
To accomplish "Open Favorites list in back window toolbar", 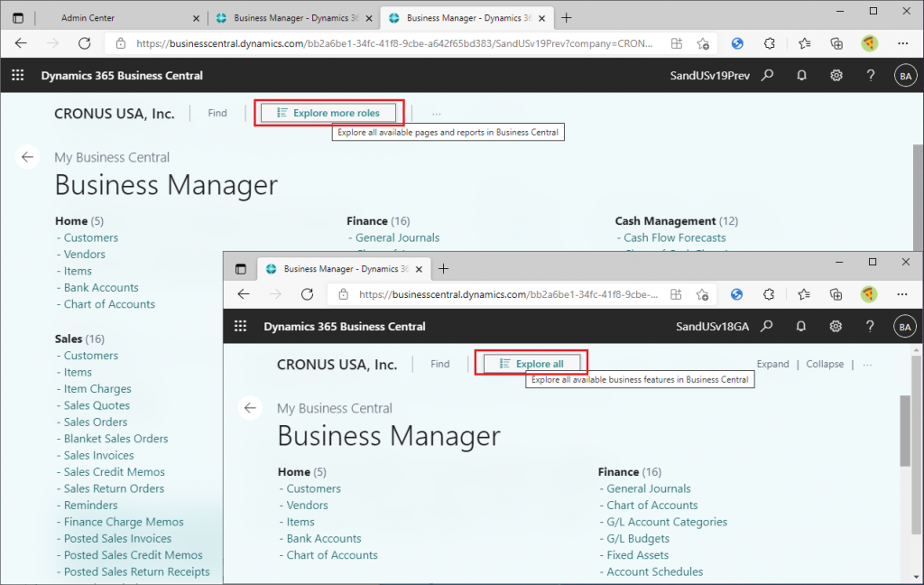I will coord(804,43).
